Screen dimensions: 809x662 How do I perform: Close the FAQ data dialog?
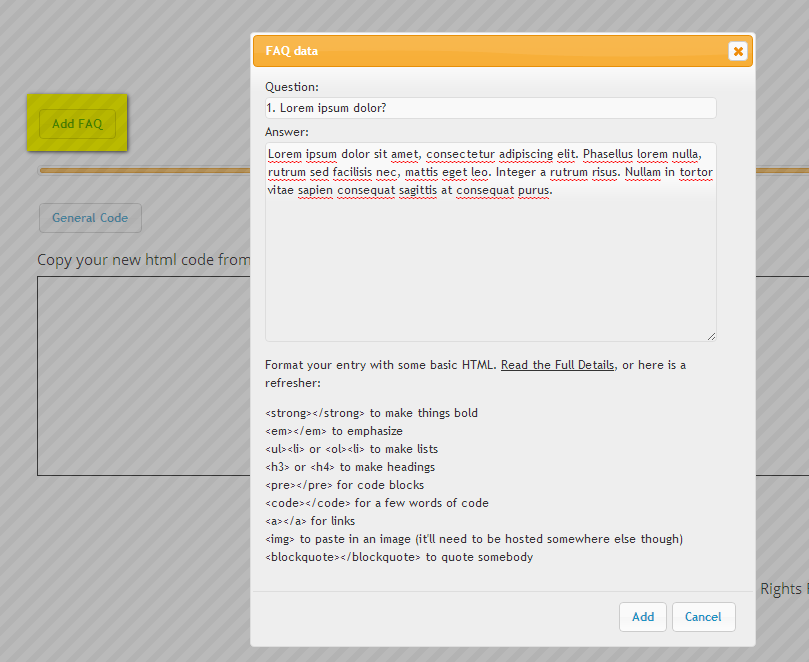tap(738, 51)
